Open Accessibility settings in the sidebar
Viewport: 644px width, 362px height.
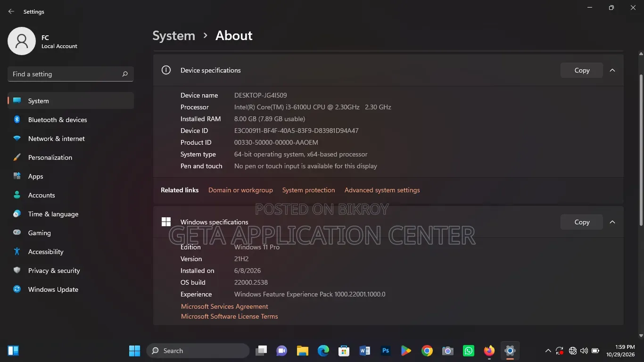[x=71, y=252]
